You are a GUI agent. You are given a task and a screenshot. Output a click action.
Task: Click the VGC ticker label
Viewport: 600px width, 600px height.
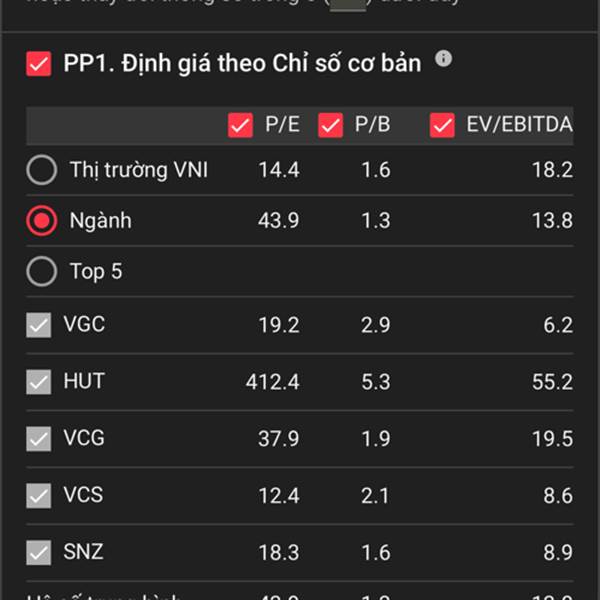[x=84, y=324]
